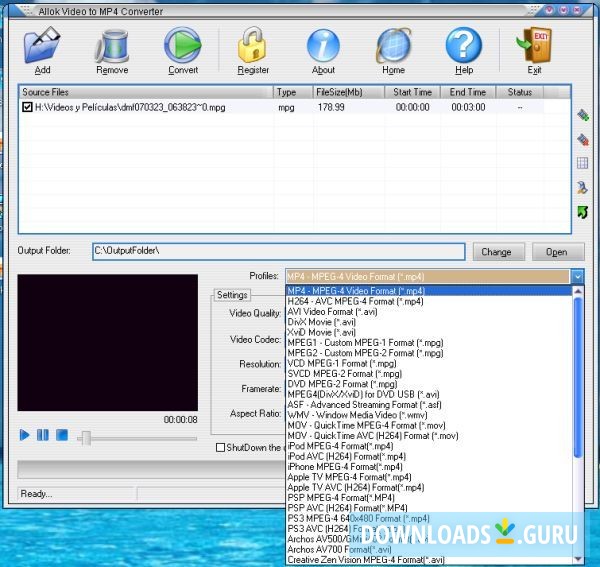Screen dimensions: 600x567
Task: Click the Remove trash can icon
Action: tap(112, 46)
